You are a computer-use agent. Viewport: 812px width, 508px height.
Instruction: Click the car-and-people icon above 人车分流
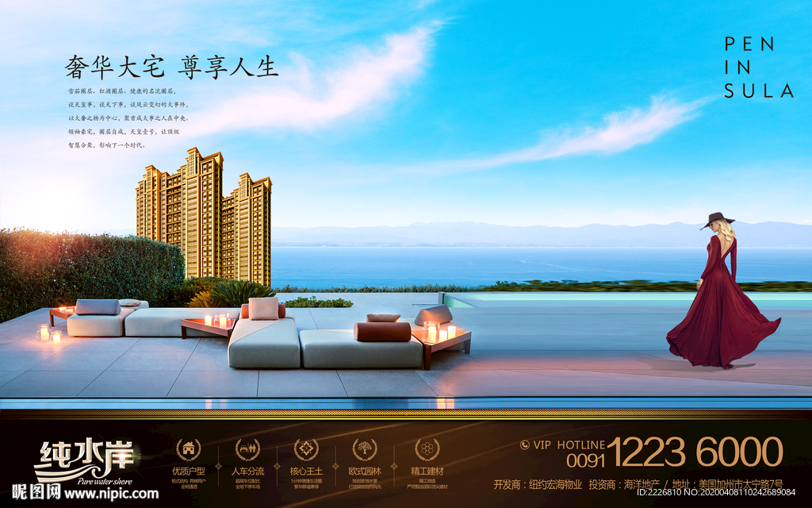point(247,449)
